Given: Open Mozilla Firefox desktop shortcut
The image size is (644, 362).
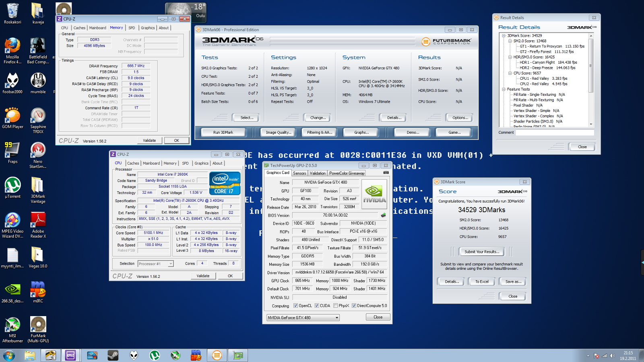Looking at the screenshot, I should (x=12, y=51).
